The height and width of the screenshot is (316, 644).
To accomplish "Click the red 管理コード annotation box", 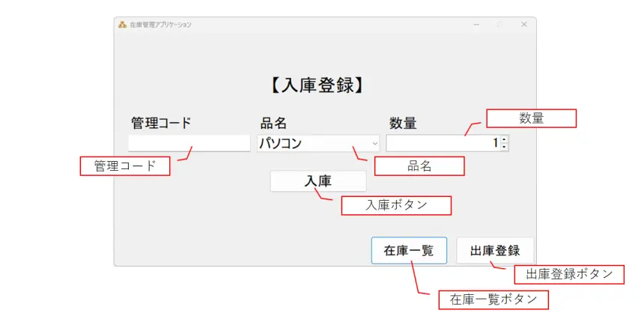I will pos(125,166).
